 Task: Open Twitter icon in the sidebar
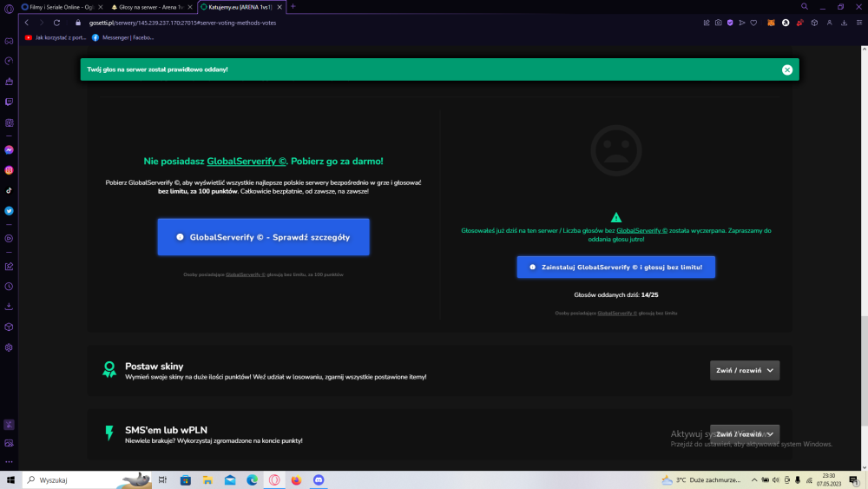click(9, 211)
